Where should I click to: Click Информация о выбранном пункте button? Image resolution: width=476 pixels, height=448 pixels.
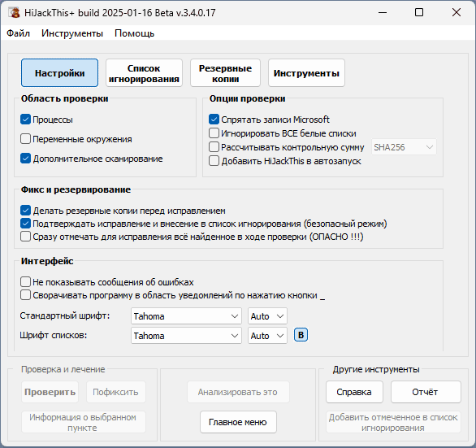[x=83, y=422]
